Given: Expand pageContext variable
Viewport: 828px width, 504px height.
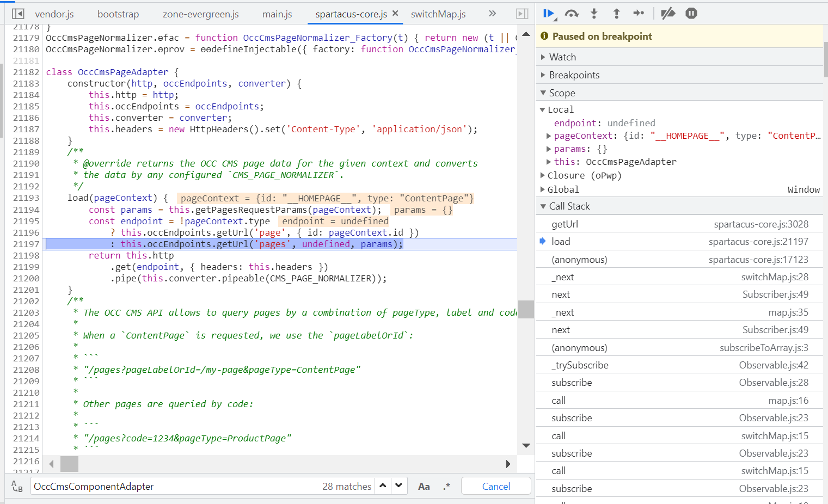Looking at the screenshot, I should tap(549, 136).
